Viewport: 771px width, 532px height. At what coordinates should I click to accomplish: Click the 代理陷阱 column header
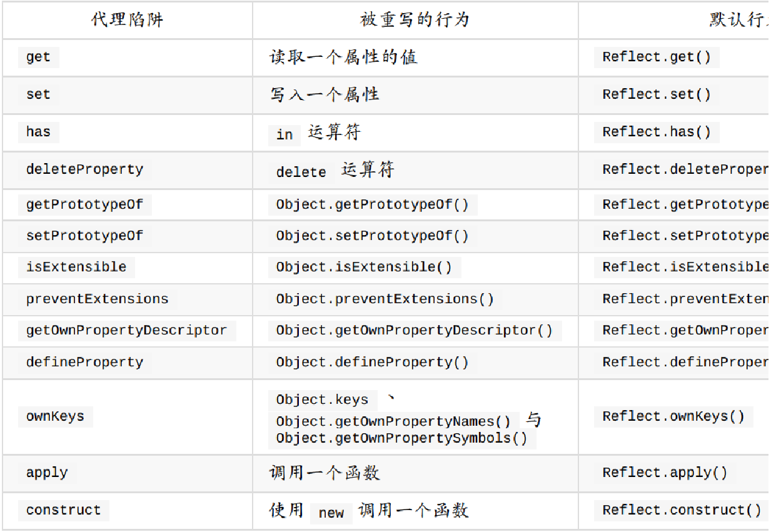coord(128,20)
